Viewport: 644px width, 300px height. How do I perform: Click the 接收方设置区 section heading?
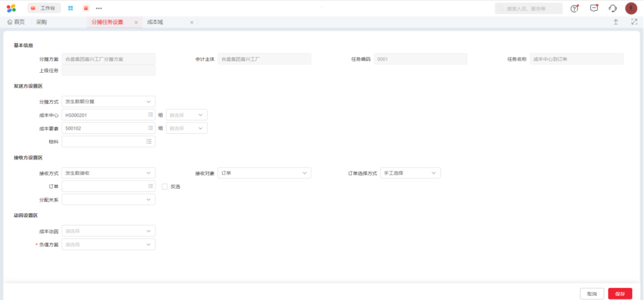[28, 158]
